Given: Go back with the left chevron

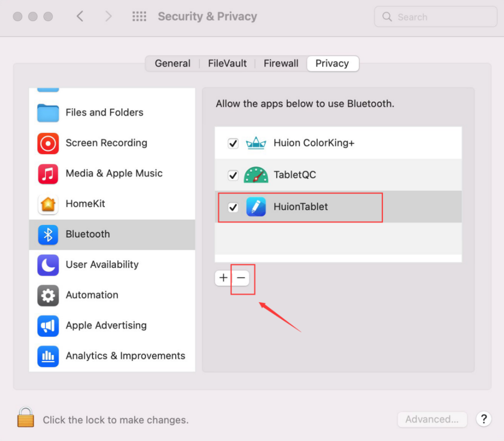Looking at the screenshot, I should click(x=80, y=16).
